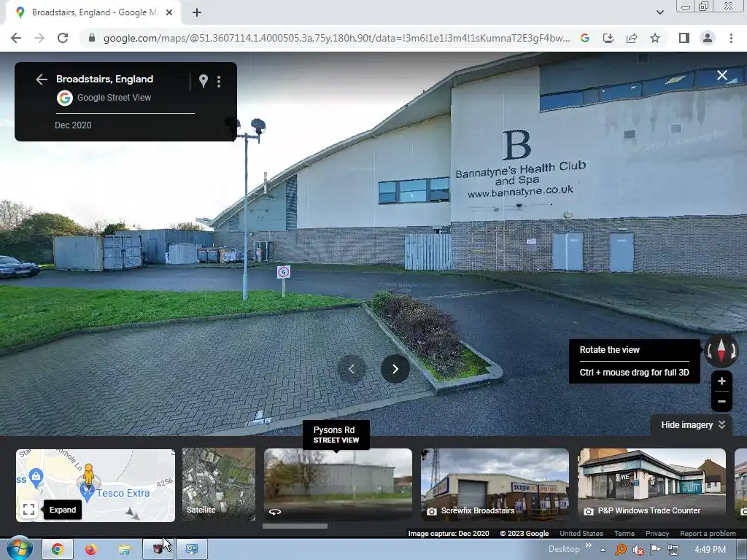Select the Broadstairs, England Google Maps tab
Image resolution: width=747 pixels, height=560 pixels.
click(93, 12)
